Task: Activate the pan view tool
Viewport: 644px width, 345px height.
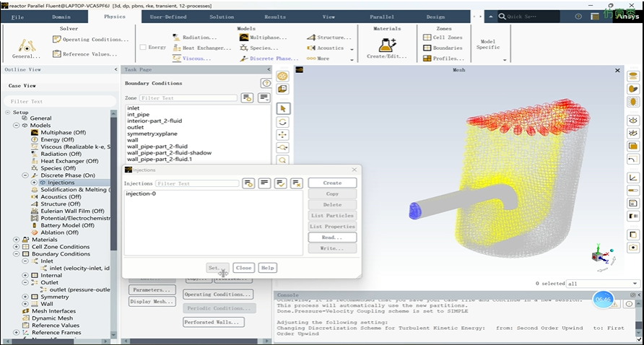Action: tap(282, 135)
